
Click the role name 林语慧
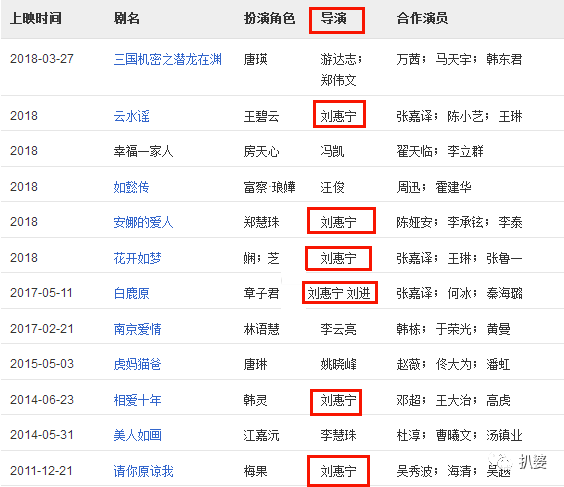(261, 329)
